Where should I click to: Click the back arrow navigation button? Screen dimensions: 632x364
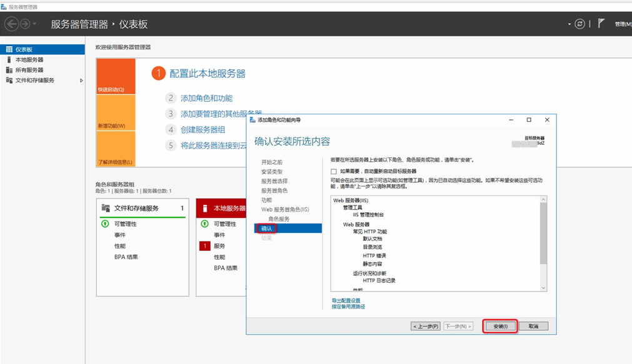point(11,24)
